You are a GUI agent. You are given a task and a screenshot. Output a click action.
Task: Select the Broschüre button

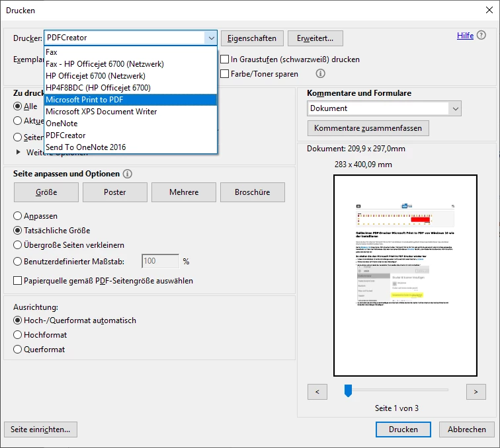click(x=252, y=192)
